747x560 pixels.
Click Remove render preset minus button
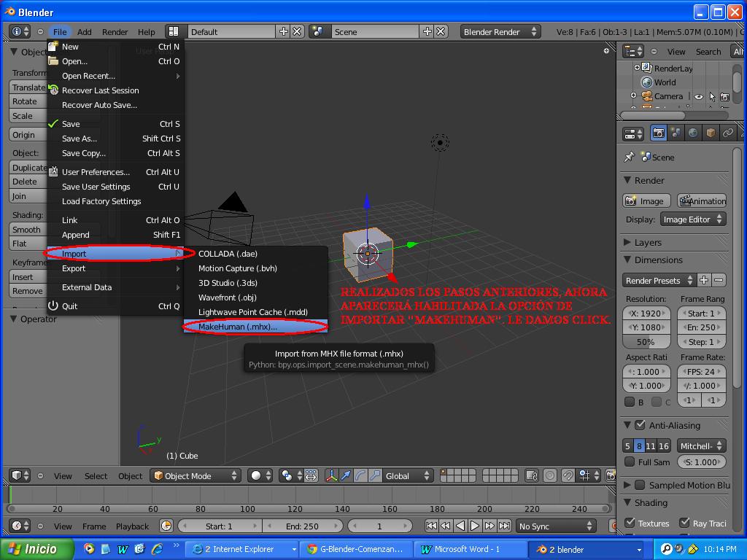click(719, 280)
